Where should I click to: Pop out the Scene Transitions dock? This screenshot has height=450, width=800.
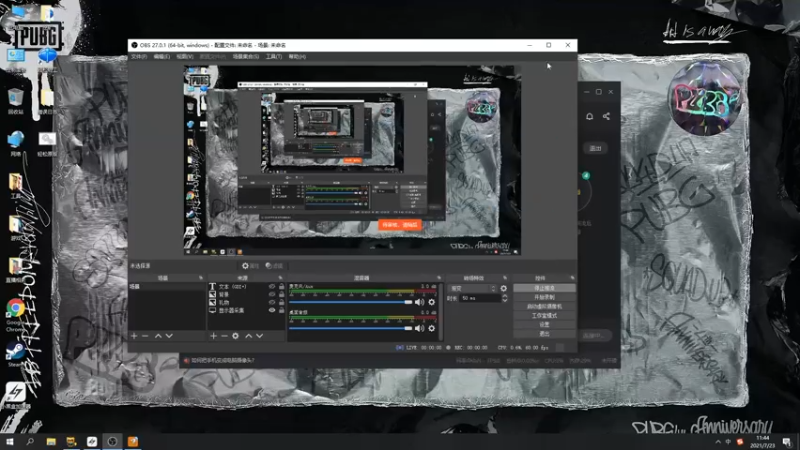505,278
